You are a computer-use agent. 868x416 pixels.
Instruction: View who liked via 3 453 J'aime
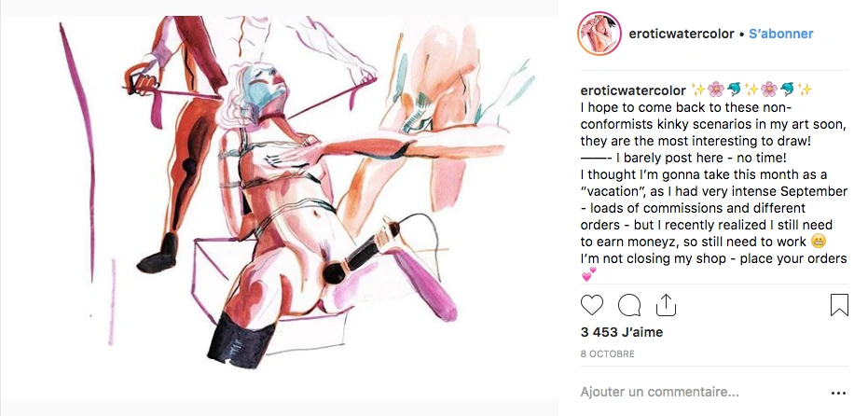[622, 332]
